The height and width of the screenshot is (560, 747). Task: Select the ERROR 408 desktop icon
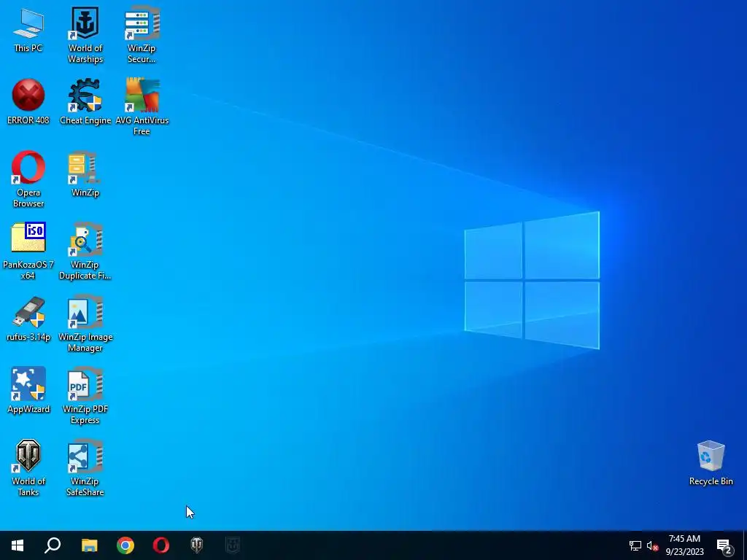pos(28,101)
